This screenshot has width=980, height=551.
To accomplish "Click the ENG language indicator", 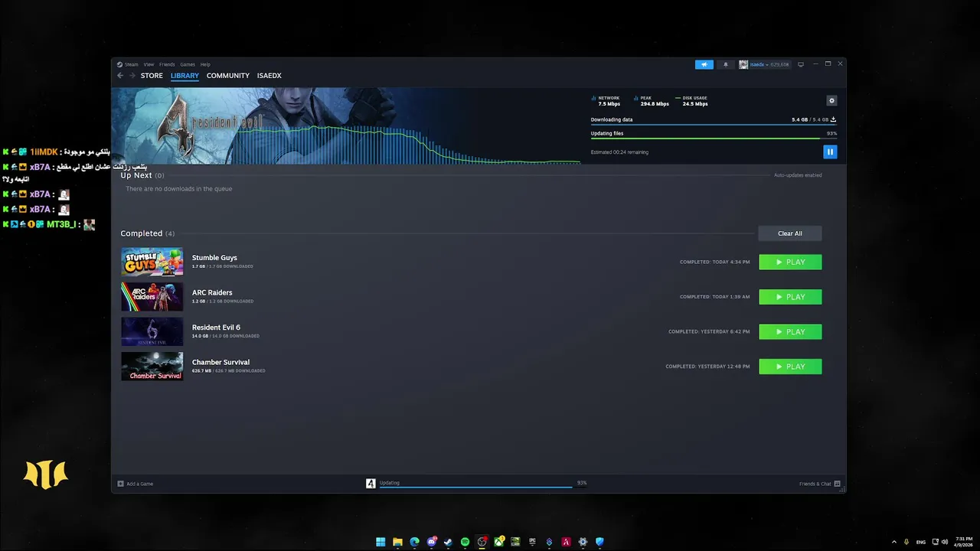I will pyautogui.click(x=921, y=542).
